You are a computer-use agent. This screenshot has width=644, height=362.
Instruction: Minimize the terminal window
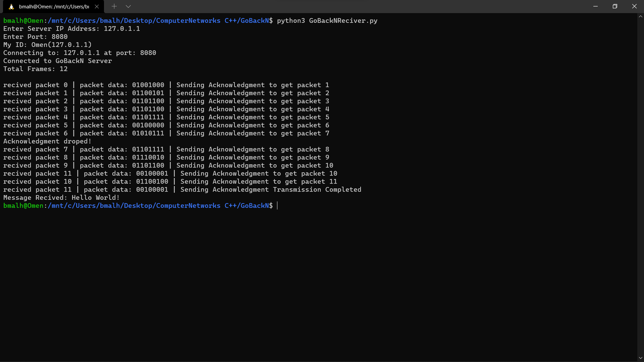point(595,6)
